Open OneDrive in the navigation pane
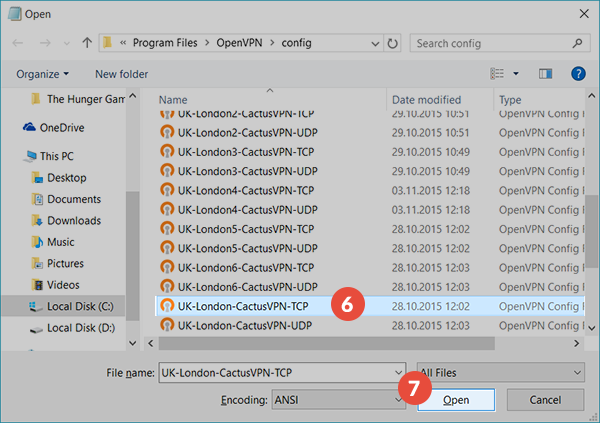This screenshot has height=423, width=600. coord(54,127)
